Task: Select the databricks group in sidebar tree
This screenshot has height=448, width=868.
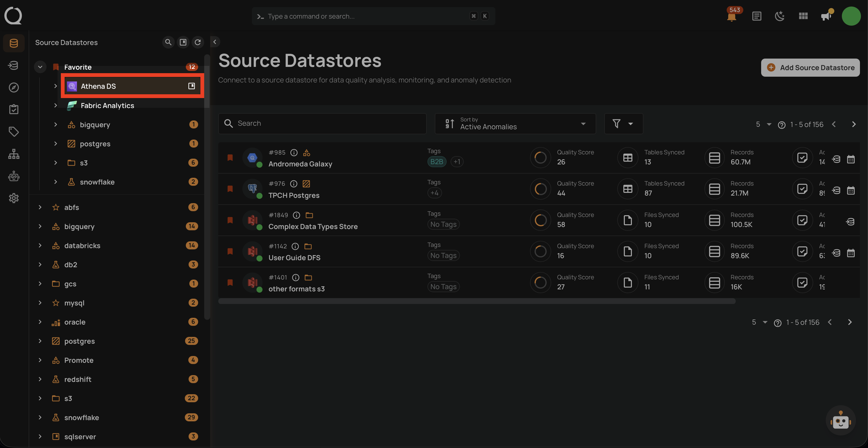Action: point(82,246)
